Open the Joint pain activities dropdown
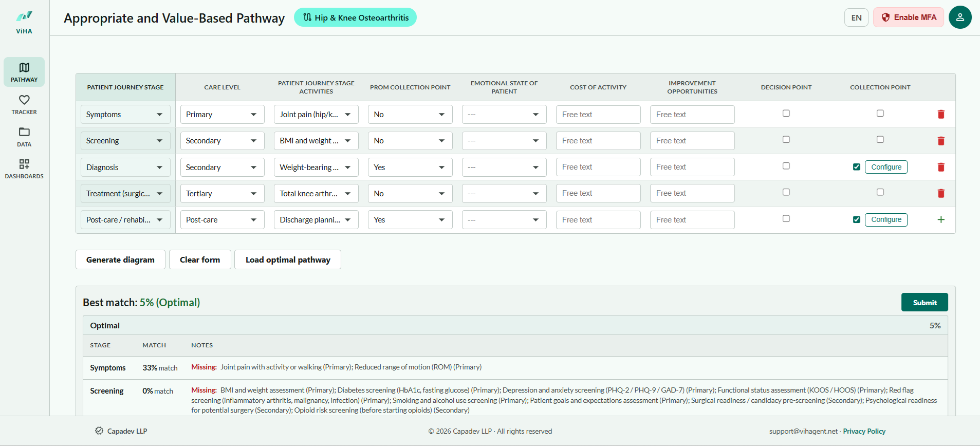980x446 pixels. [x=316, y=115]
